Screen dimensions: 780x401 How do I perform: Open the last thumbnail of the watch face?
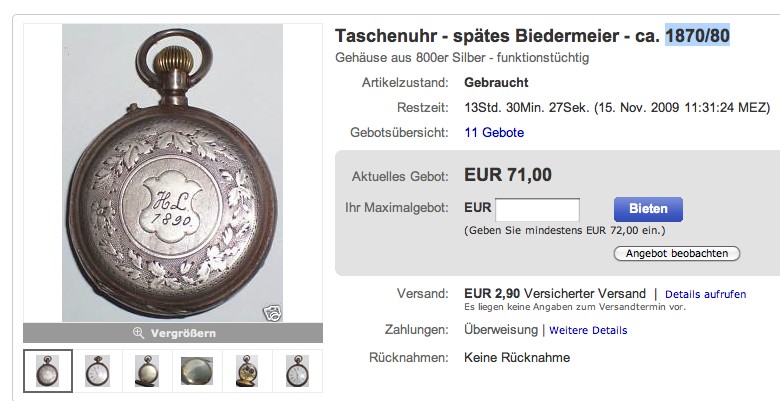pos(297,371)
